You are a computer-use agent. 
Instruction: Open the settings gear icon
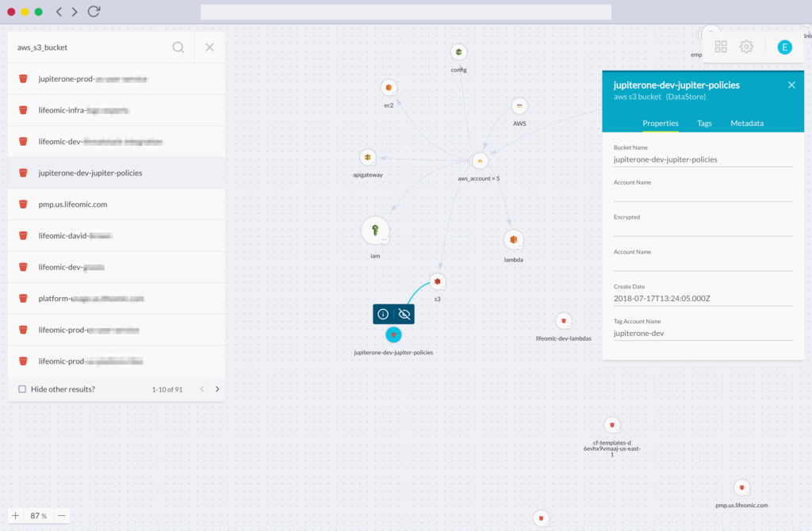(746, 47)
